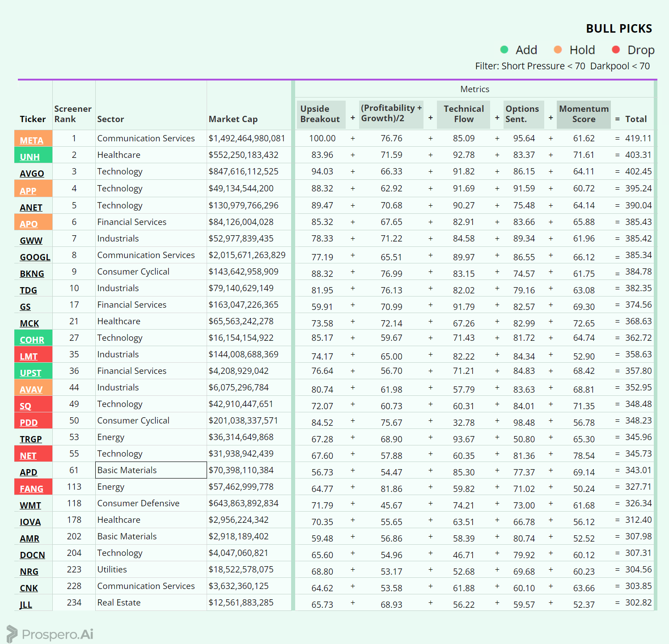Open the AVAV ticker link

pyautogui.click(x=31, y=390)
